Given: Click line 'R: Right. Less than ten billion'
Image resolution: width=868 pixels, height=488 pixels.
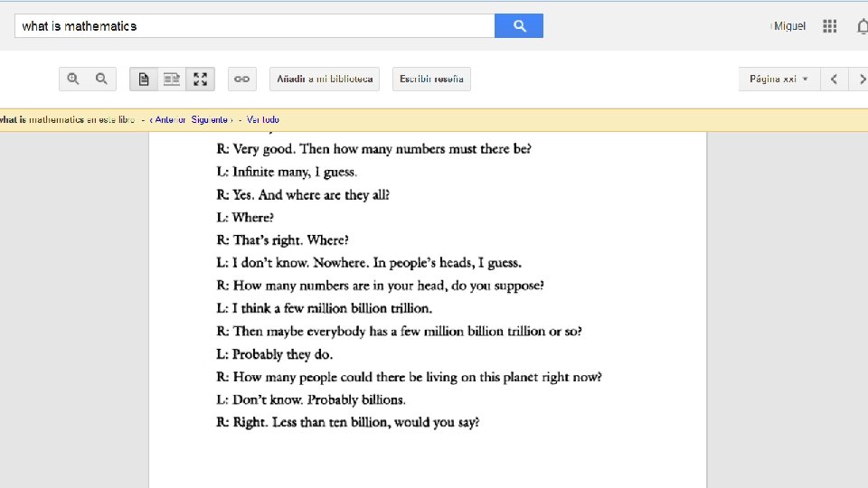Looking at the screenshot, I should 347,422.
